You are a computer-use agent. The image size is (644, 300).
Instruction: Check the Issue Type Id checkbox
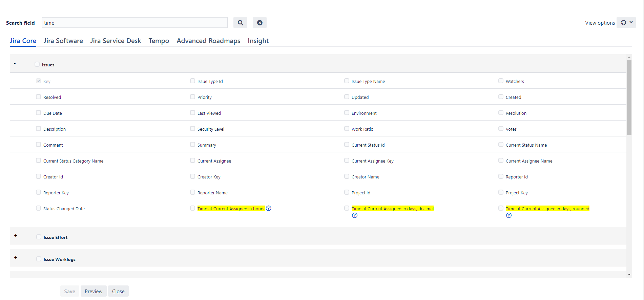click(193, 81)
